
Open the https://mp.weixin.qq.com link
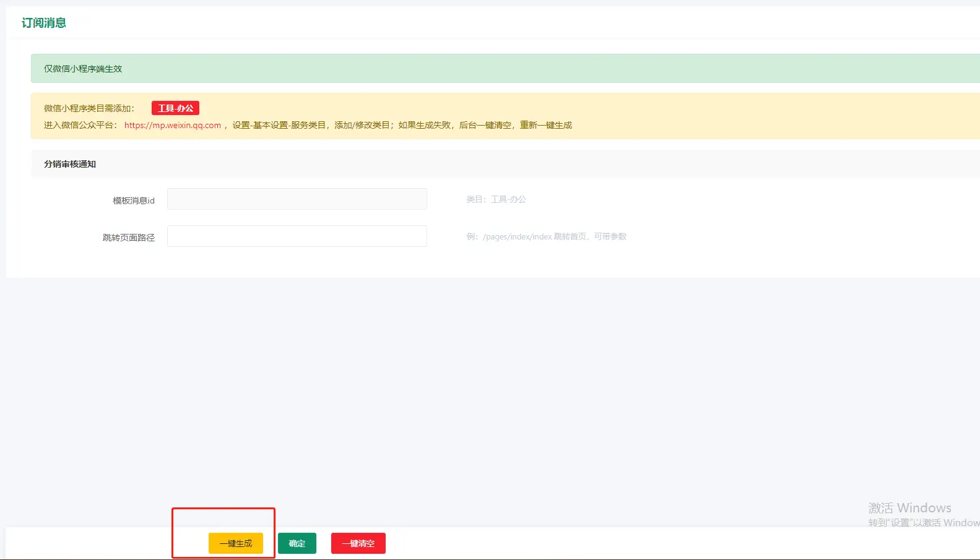click(172, 125)
